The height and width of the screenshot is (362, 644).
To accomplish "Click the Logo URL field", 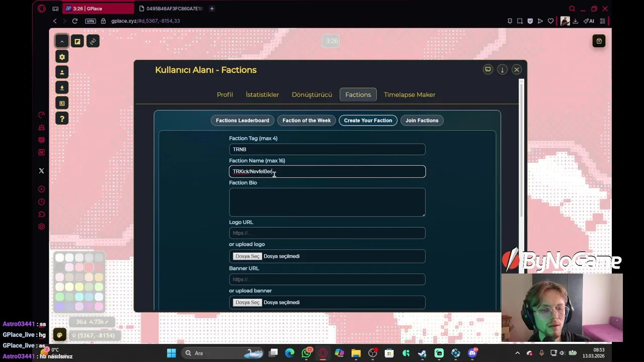I will [x=327, y=233].
